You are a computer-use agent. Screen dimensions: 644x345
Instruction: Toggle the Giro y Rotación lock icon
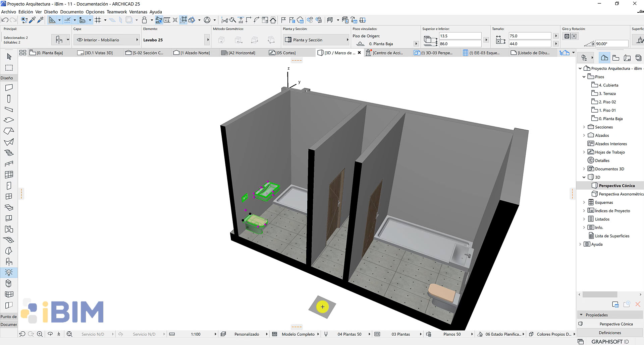click(567, 36)
